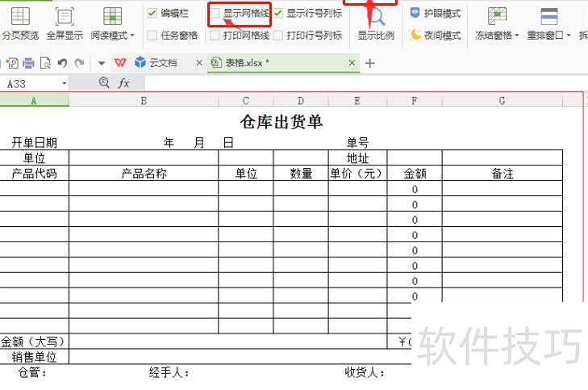Expand the 冻结窗格 dropdown arrow
Screen dimensions: 588x390
(517, 36)
